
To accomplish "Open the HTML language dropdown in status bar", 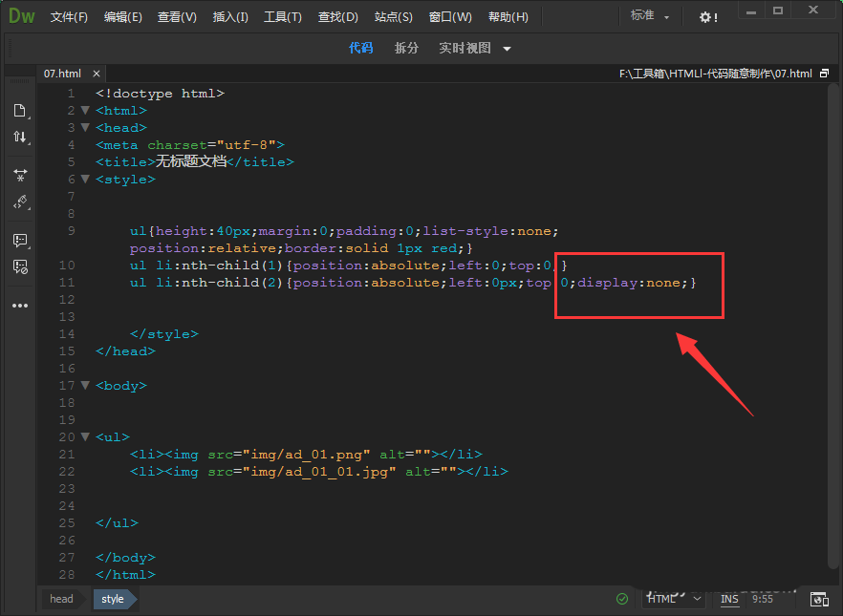I will (x=675, y=599).
